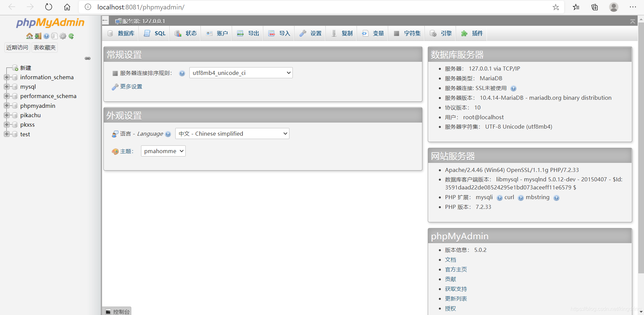The height and width of the screenshot is (315, 644).
Task: Click the browser forward arrow
Action: [x=30, y=7]
